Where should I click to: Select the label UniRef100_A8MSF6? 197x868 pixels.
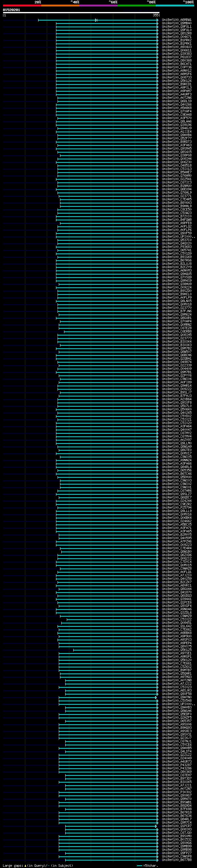pyautogui.click(x=176, y=74)
